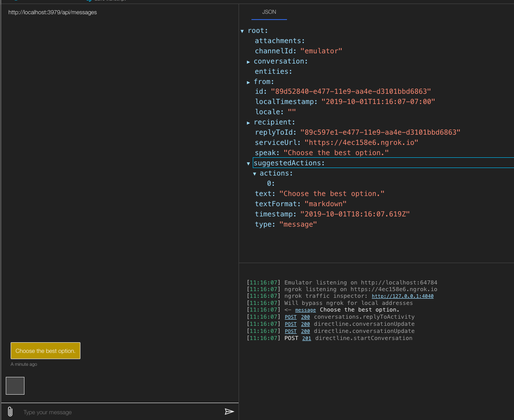This screenshot has width=514, height=420.
Task: Send a message with the paper plane icon
Action: (x=230, y=412)
